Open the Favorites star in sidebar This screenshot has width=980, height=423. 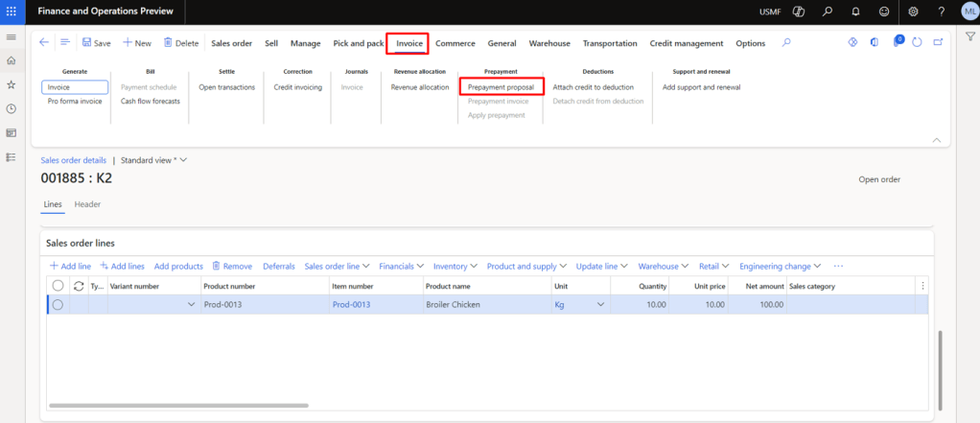click(11, 84)
